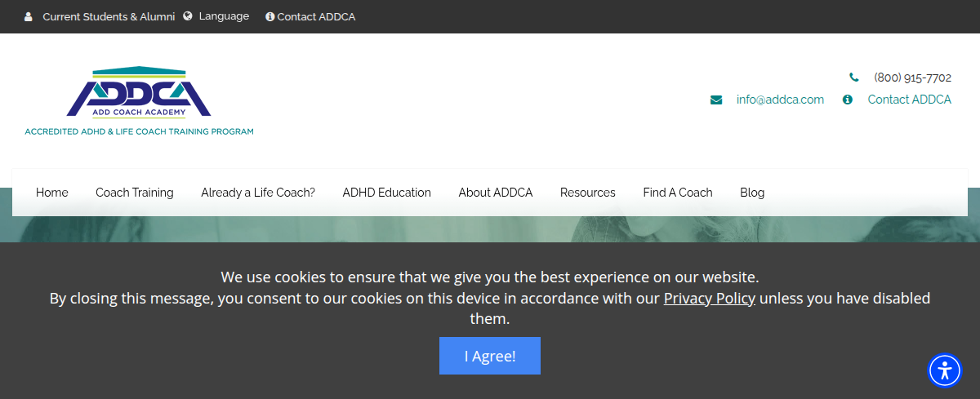The image size is (980, 399).
Task: Open the accessibility widget button
Action: pyautogui.click(x=945, y=370)
